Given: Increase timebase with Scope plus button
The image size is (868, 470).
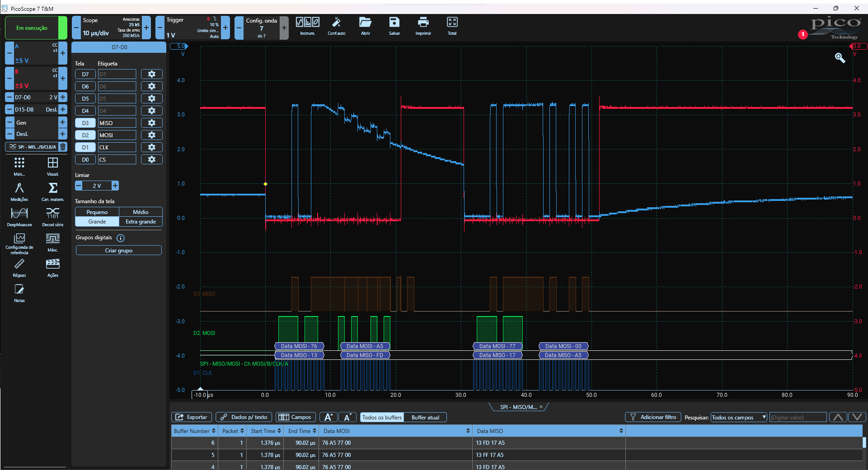Looking at the screenshot, I should 146,28.
